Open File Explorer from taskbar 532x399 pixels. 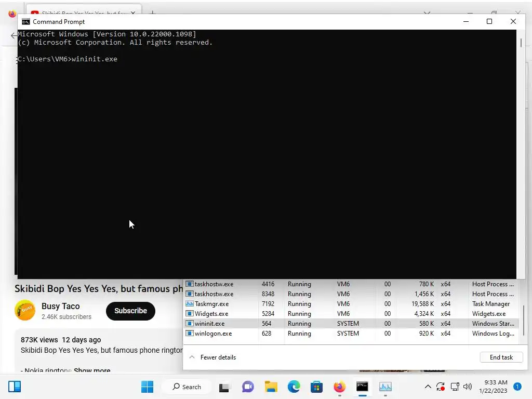coord(271,387)
